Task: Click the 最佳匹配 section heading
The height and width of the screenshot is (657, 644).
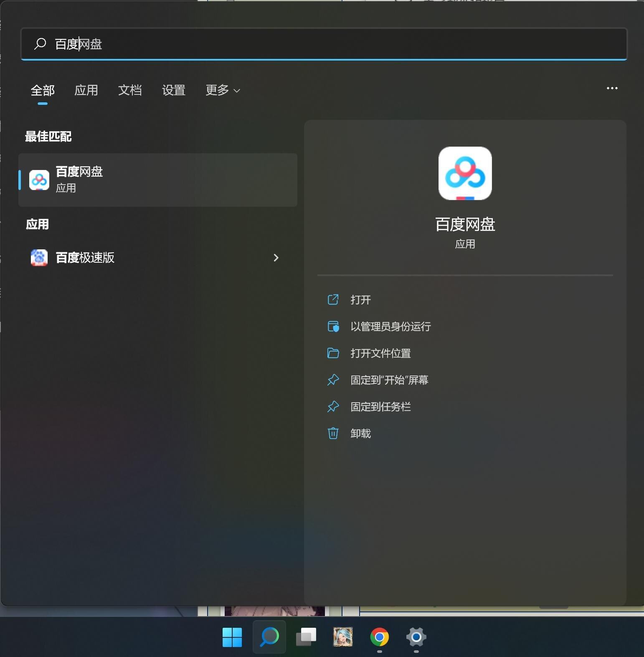Action: coord(48,137)
